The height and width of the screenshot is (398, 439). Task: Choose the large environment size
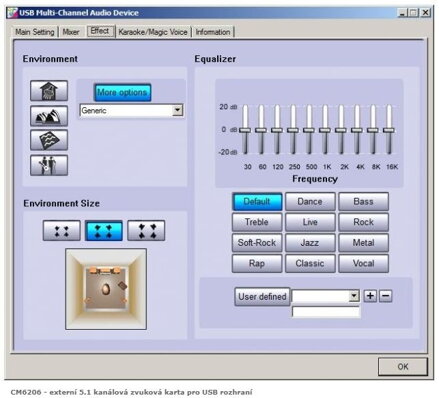[x=146, y=231]
